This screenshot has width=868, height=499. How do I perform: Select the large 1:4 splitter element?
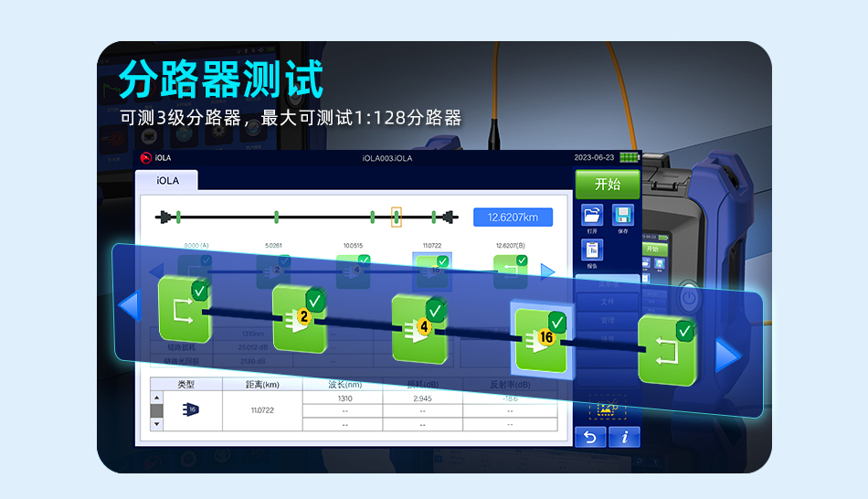[x=419, y=328]
